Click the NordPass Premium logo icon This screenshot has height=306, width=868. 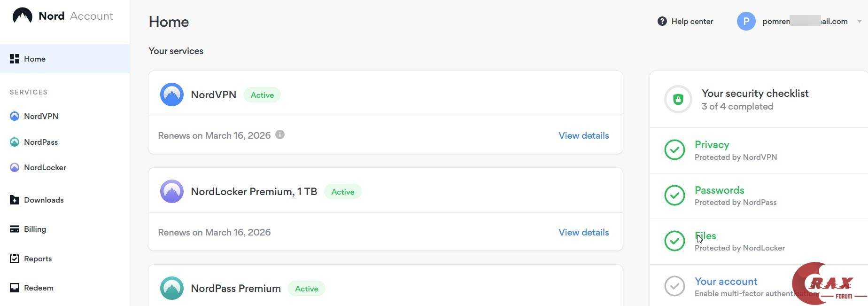click(171, 288)
